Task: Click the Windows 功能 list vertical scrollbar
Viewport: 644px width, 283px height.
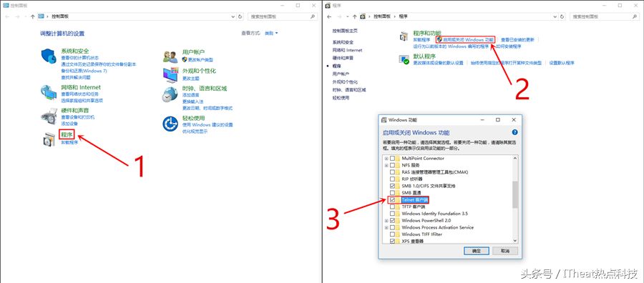Action: [x=515, y=199]
